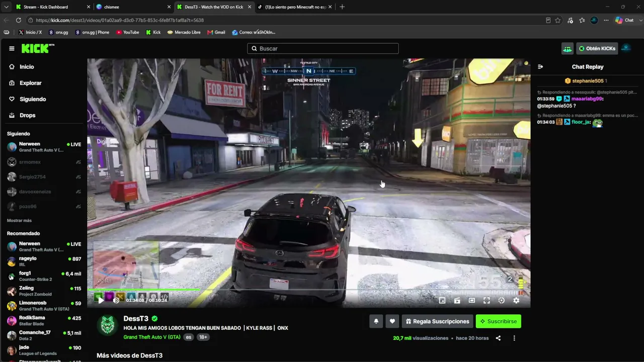Collapse the Chat Replay panel
The height and width of the screenshot is (362, 644).
coord(540,67)
